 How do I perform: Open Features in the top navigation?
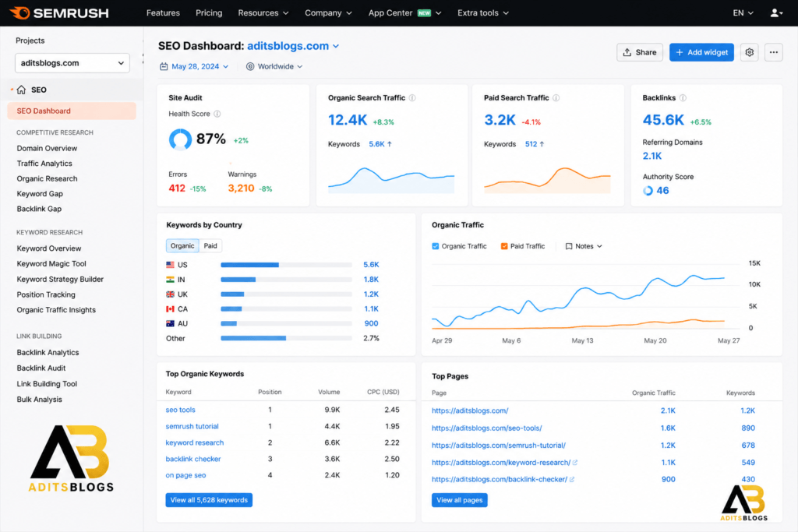163,12
